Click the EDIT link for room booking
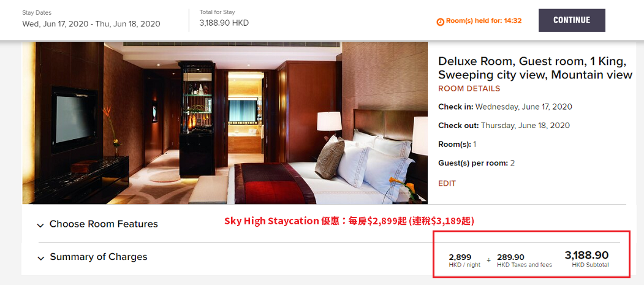This screenshot has width=644, height=285. [447, 184]
